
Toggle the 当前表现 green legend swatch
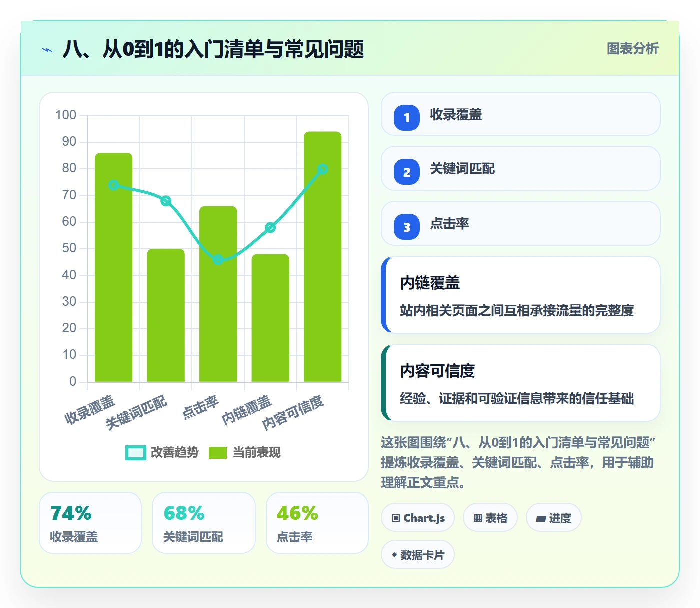(218, 452)
